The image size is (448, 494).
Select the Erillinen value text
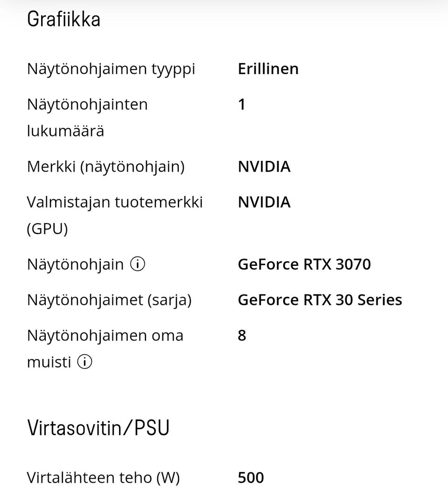point(268,69)
